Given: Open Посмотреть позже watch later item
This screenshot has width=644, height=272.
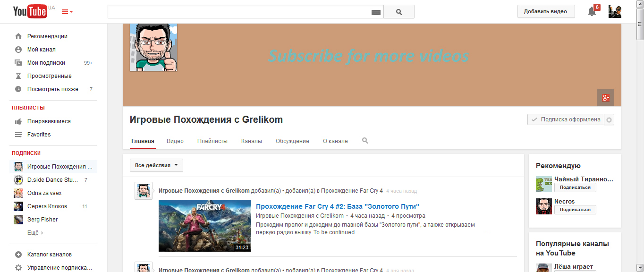Looking at the screenshot, I should (x=53, y=89).
